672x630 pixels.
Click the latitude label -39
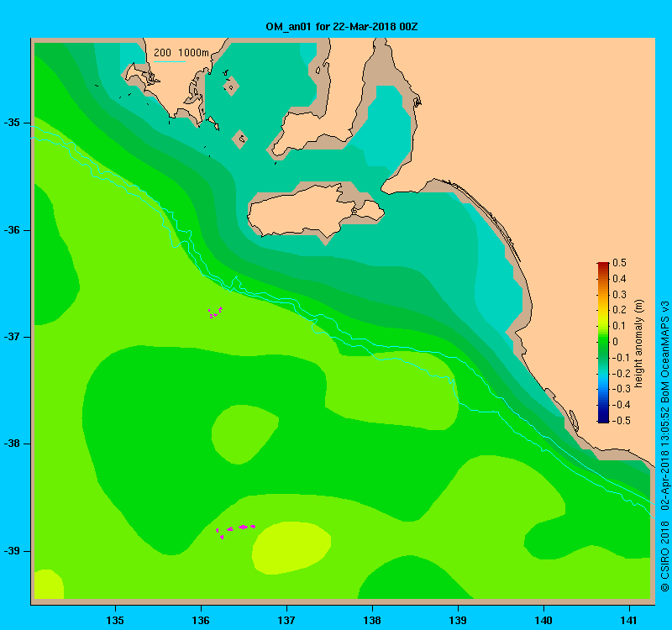(12, 551)
